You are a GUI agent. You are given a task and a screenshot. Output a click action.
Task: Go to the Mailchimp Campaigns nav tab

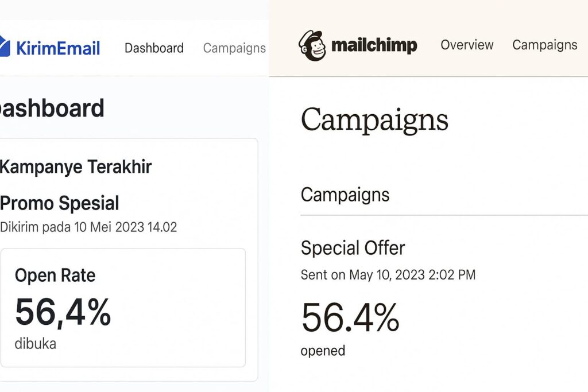pyautogui.click(x=544, y=45)
